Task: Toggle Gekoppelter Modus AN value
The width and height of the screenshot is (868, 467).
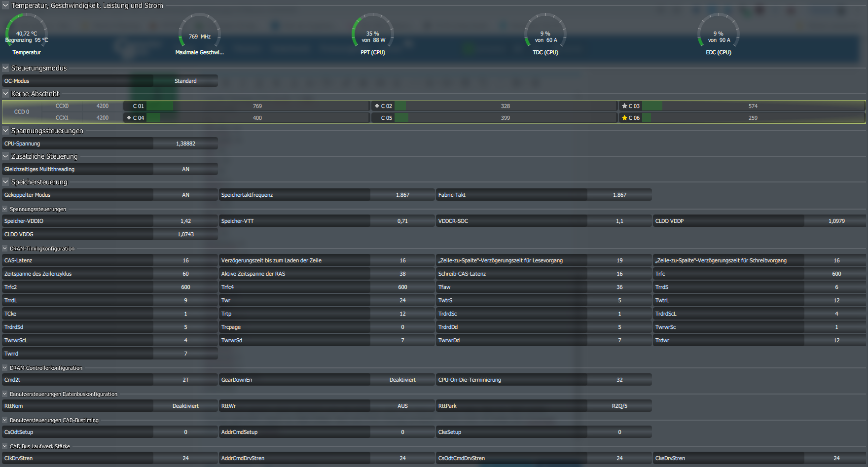Action: point(185,195)
